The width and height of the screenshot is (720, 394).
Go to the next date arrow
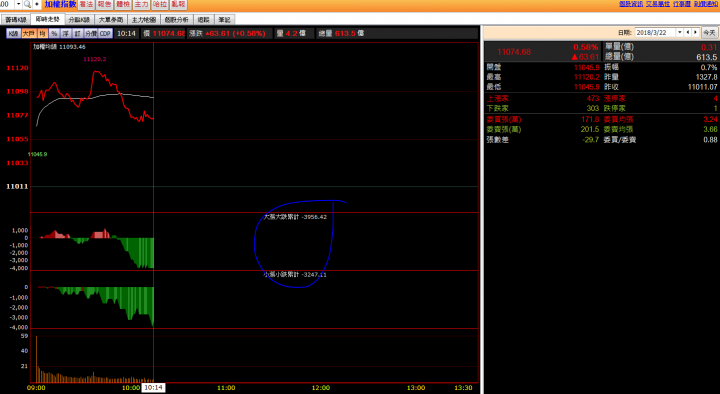[695, 33]
